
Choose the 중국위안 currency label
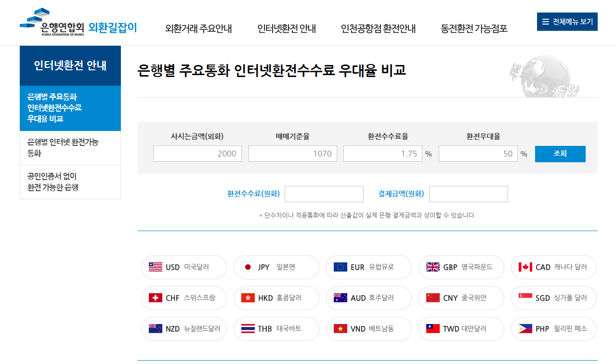473,298
